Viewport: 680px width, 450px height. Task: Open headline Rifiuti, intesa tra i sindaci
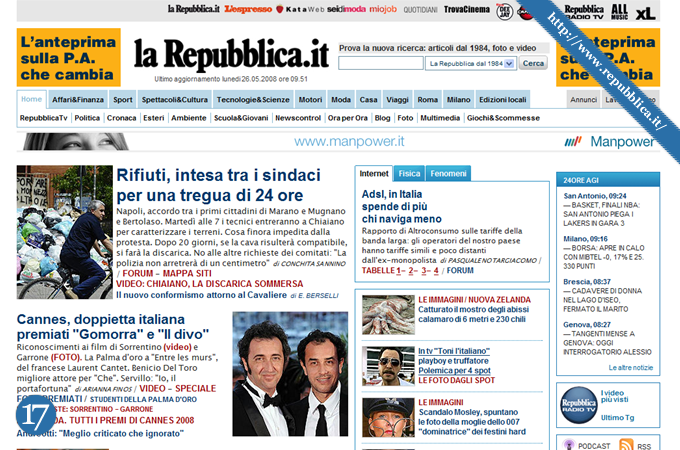(219, 185)
